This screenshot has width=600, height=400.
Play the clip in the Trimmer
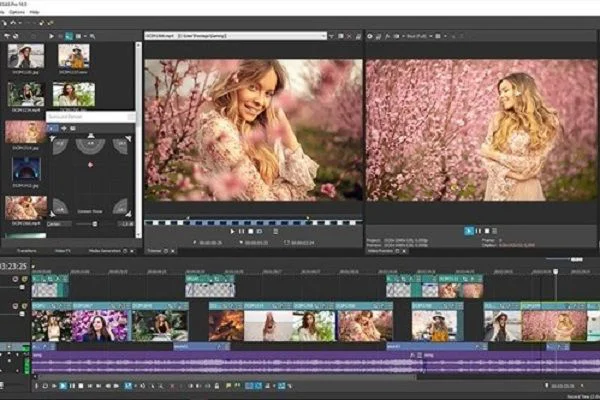[x=232, y=231]
